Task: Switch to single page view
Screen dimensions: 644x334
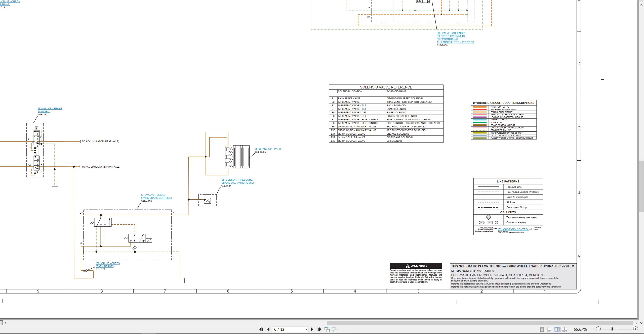Action: (542, 329)
